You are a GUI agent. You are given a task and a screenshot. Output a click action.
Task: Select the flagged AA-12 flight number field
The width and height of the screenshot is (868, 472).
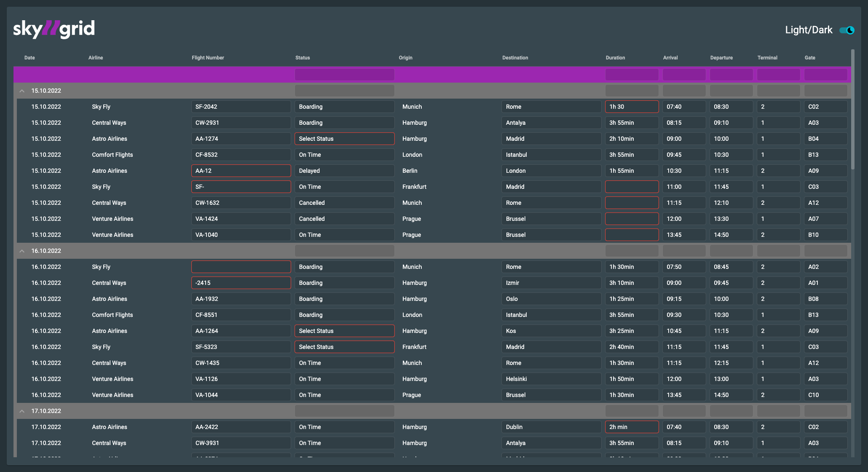coord(241,170)
